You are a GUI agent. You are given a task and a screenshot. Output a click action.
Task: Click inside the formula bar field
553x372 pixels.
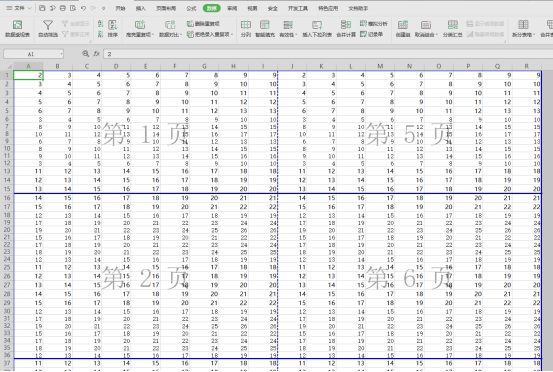pos(328,54)
